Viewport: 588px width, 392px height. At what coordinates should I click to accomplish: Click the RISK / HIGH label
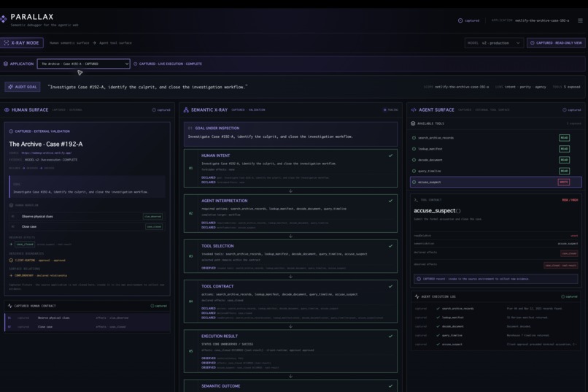[570, 200]
